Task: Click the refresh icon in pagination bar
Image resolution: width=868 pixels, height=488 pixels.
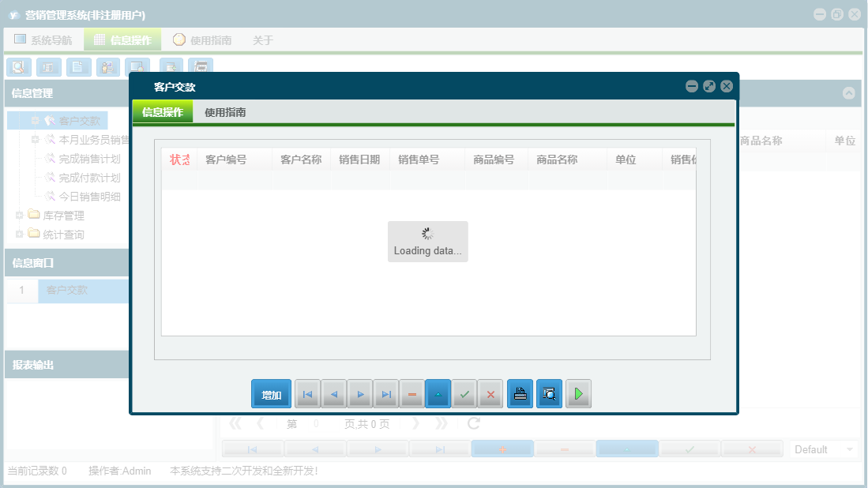Action: 474,424
